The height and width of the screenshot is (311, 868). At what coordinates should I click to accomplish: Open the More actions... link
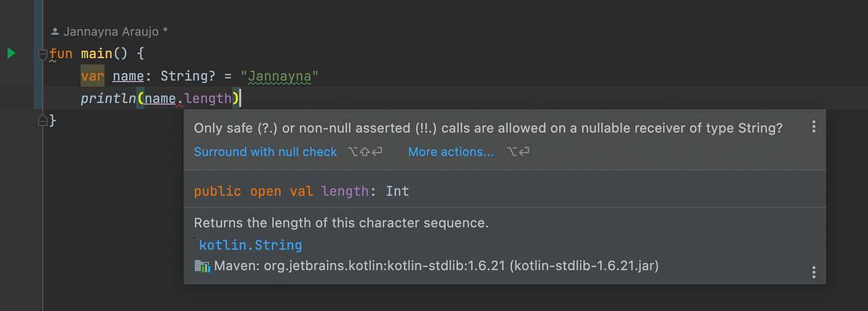pyautogui.click(x=451, y=152)
